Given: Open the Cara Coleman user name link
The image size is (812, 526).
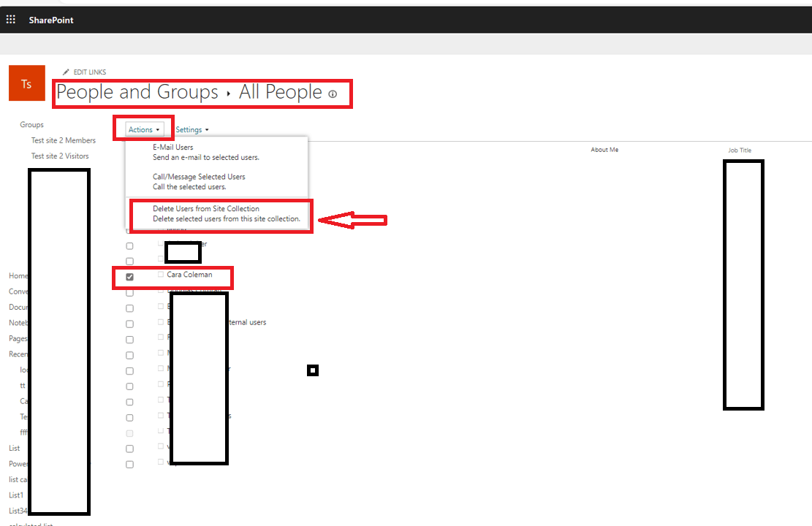Looking at the screenshot, I should click(x=189, y=275).
